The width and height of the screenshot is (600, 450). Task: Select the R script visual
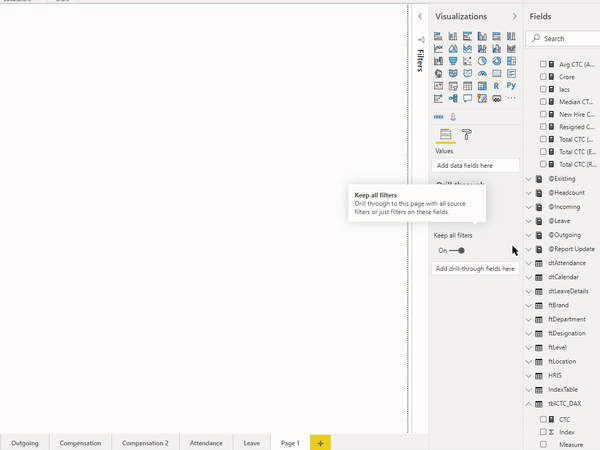(x=497, y=86)
